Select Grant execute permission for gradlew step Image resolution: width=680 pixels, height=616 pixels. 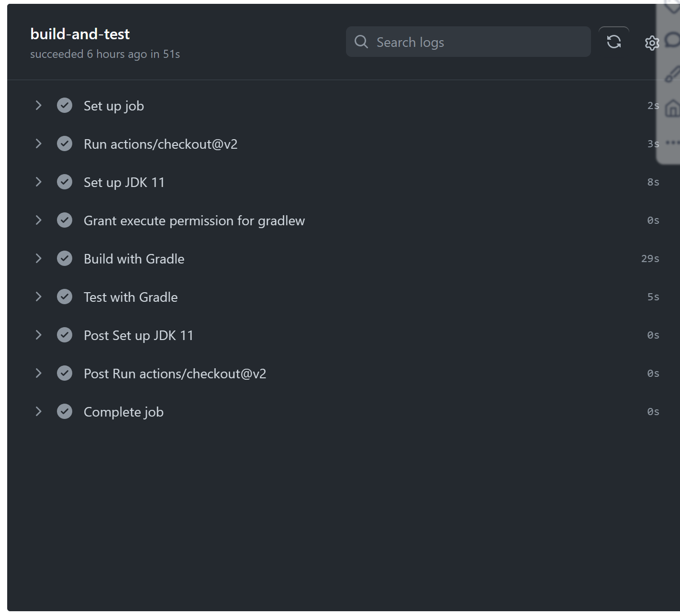[194, 221]
